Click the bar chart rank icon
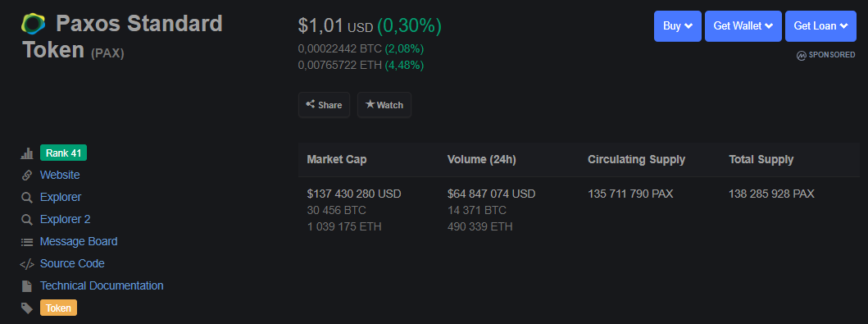The image size is (868, 324). tap(26, 153)
